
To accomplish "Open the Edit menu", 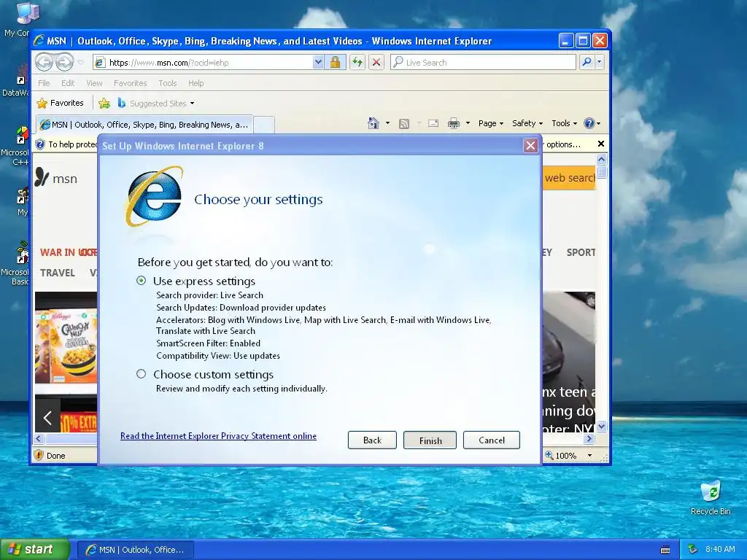I will point(68,83).
